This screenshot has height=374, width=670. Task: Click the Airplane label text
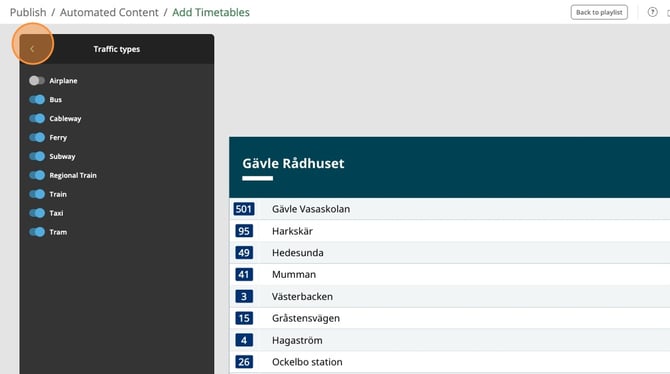pyautogui.click(x=63, y=81)
